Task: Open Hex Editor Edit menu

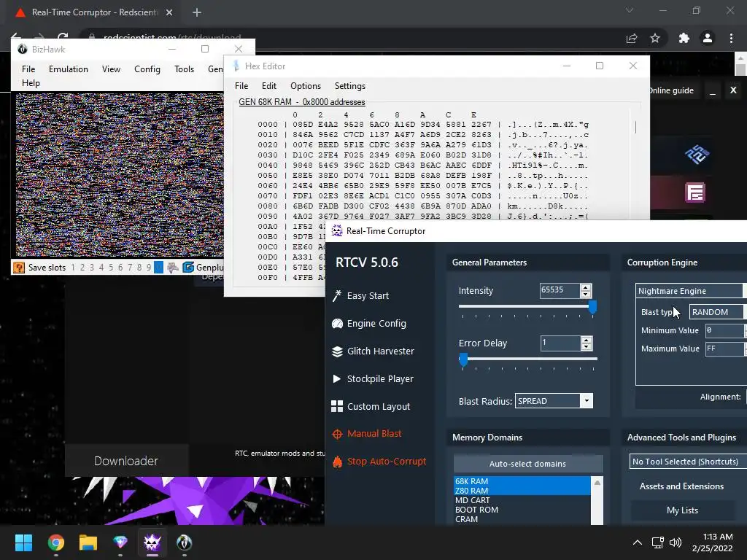Action: [x=269, y=86]
